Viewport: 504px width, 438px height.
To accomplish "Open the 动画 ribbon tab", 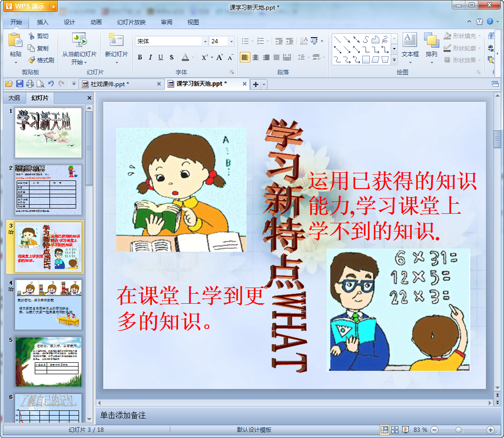I will click(x=96, y=22).
